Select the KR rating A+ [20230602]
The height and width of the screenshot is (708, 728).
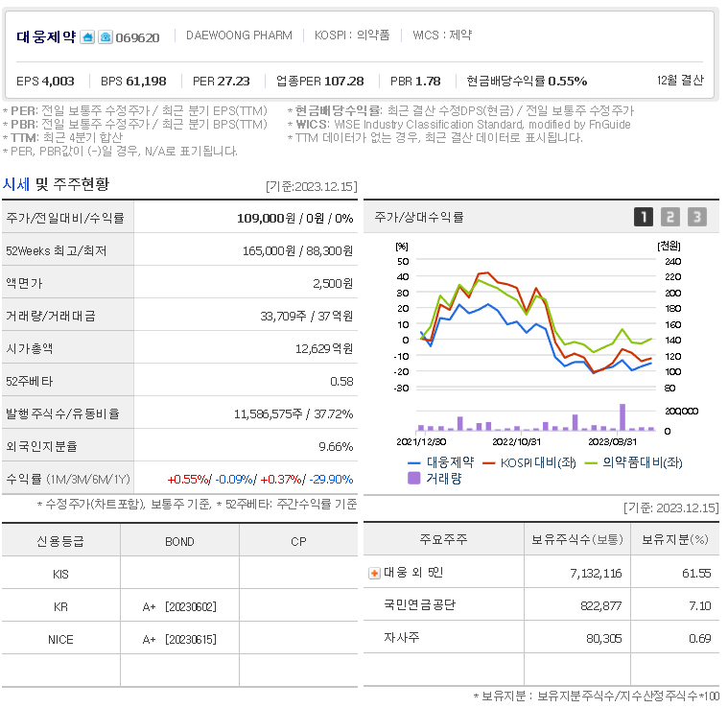(179, 607)
